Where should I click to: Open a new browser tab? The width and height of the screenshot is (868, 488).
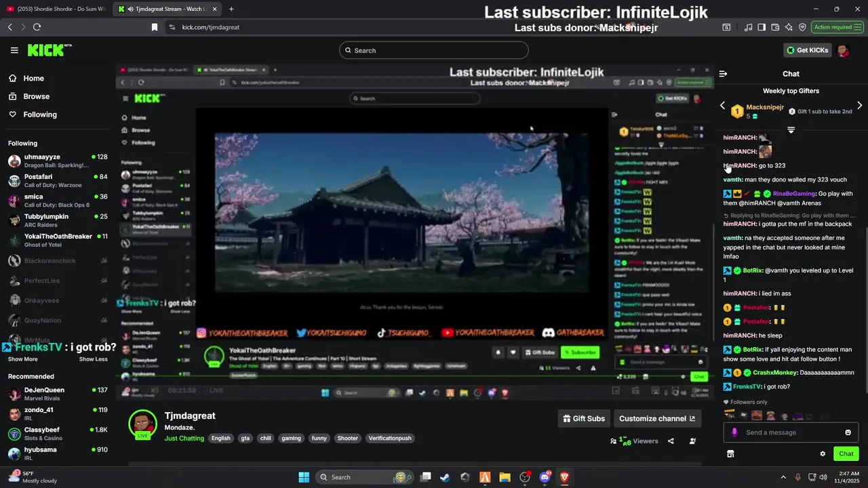[x=231, y=9]
